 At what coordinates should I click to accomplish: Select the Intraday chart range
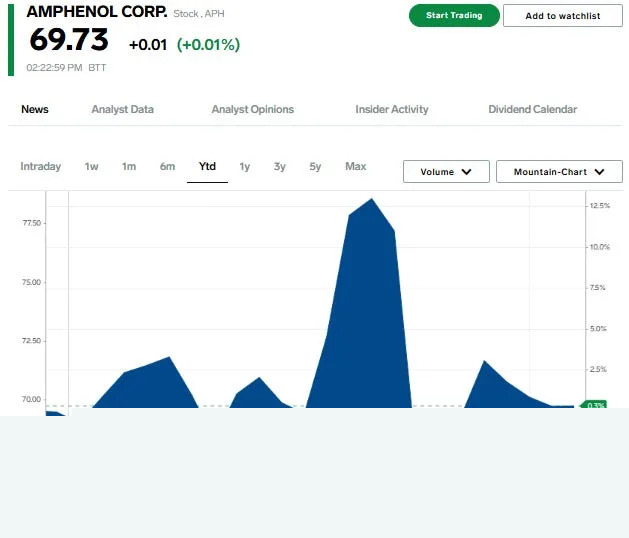41,166
